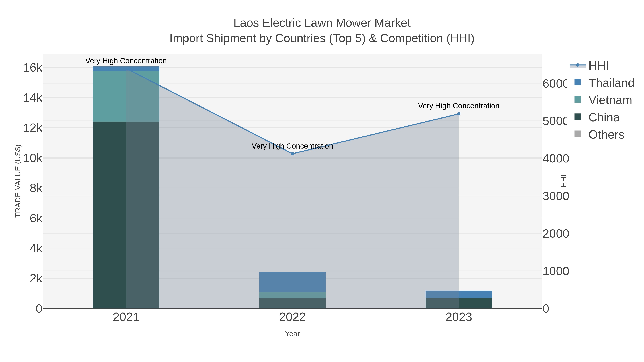Click the '16k' left axis tick label
Viewport: 644px width, 362px height.
[x=33, y=68]
